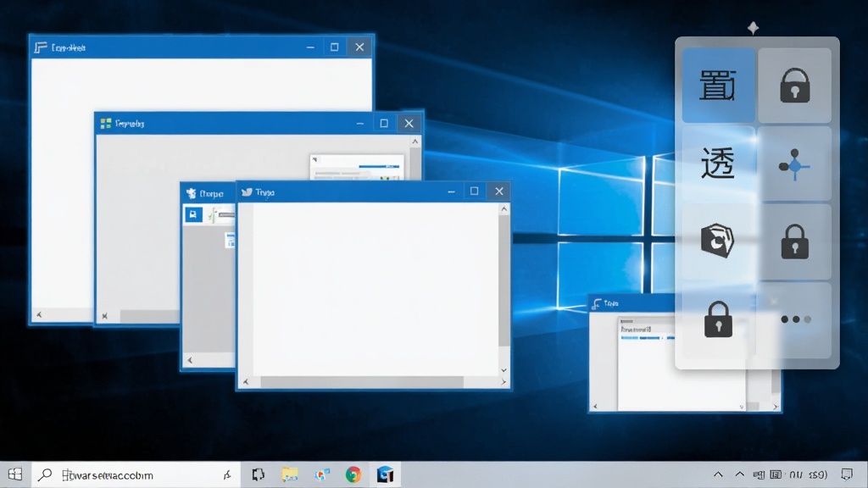
Task: Select the blue connector nodes tile
Action: click(x=794, y=164)
